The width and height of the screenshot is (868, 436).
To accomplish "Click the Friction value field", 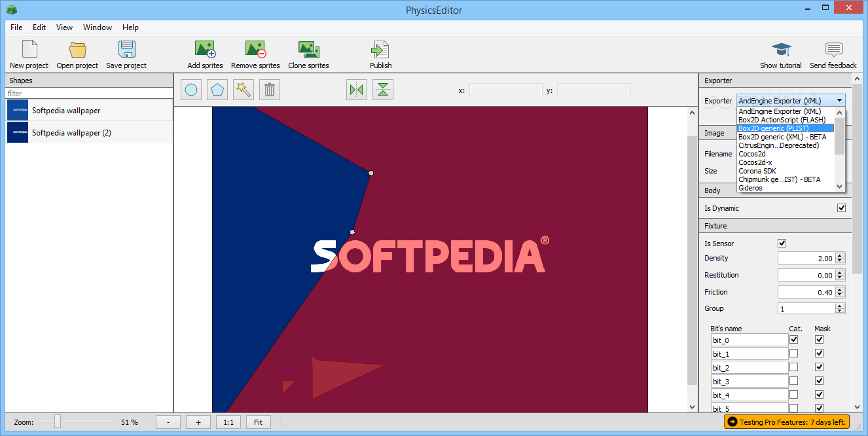I will click(x=806, y=292).
